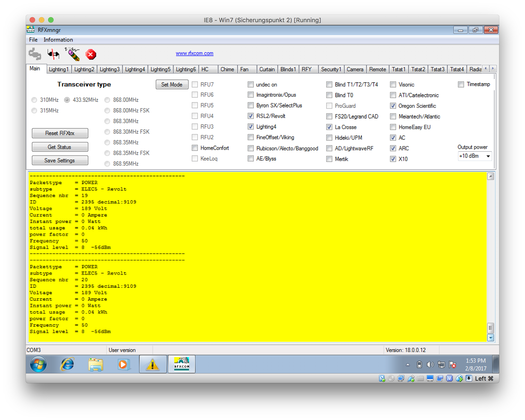The width and height of the screenshot is (525, 420).
Task: Enable the HomeConfort protocol checkbox
Action: 195,148
